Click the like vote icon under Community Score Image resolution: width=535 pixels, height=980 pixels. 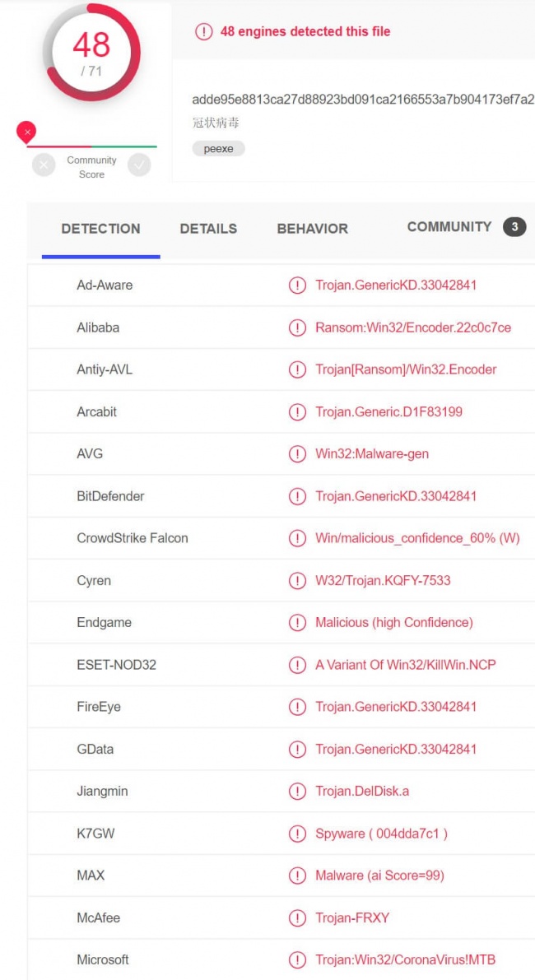click(x=139, y=165)
